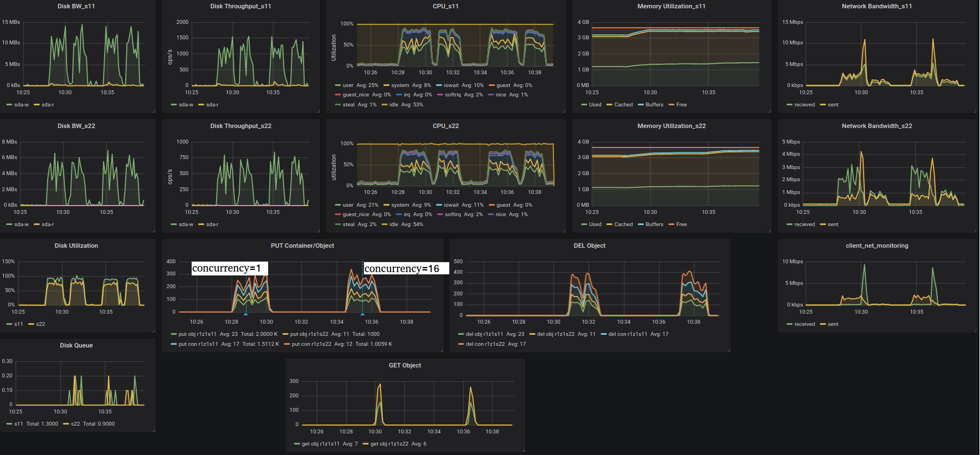Click resize handle of Disk Throughput_s11 panel

pyautogui.click(x=318, y=111)
